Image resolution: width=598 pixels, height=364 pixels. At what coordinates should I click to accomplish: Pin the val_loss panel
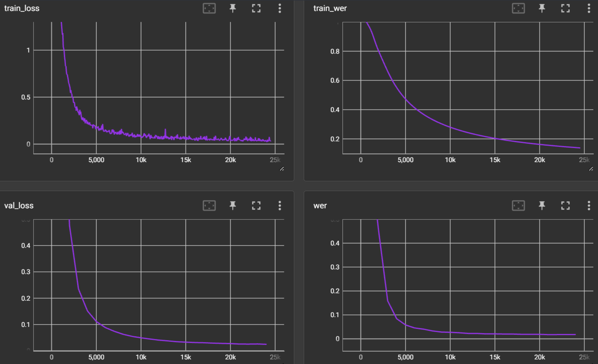[232, 205]
